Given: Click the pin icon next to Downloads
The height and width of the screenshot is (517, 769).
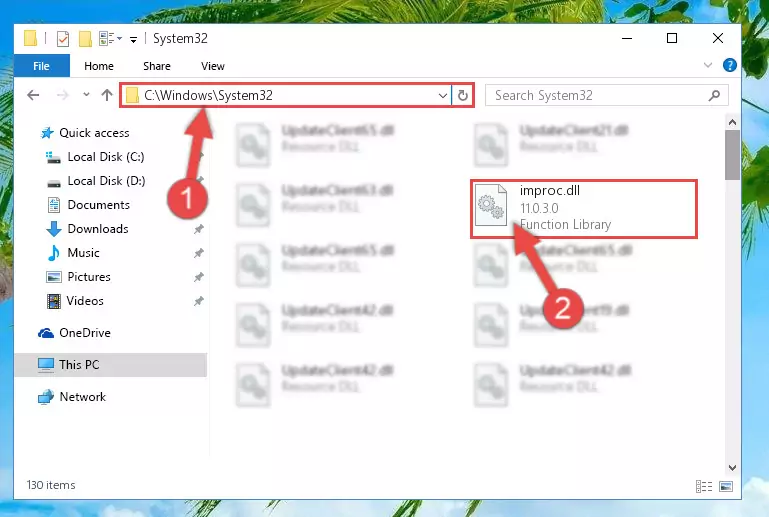Looking at the screenshot, I should 199,229.
